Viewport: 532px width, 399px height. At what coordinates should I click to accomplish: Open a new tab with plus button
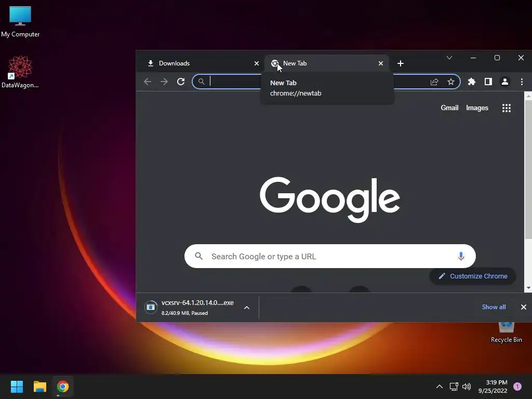401,63
